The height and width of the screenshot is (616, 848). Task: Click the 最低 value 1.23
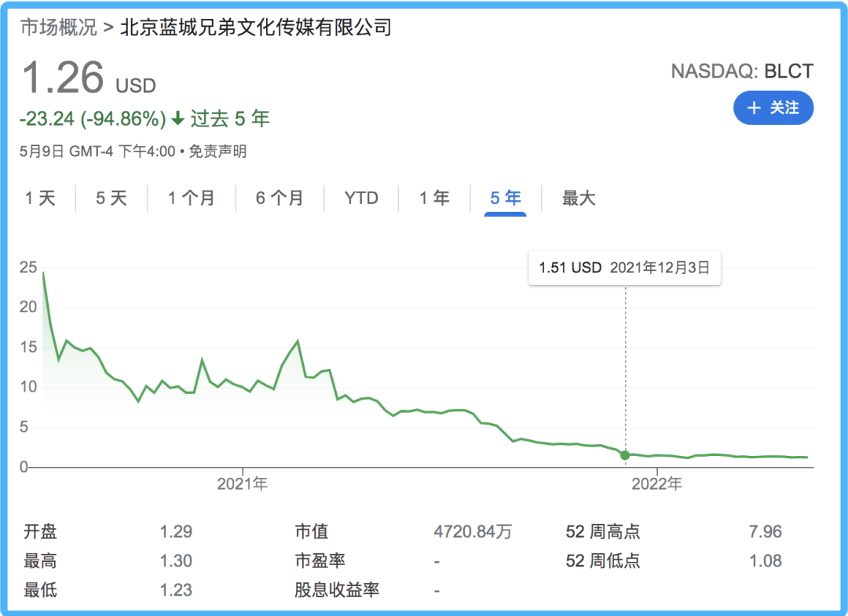click(176, 590)
